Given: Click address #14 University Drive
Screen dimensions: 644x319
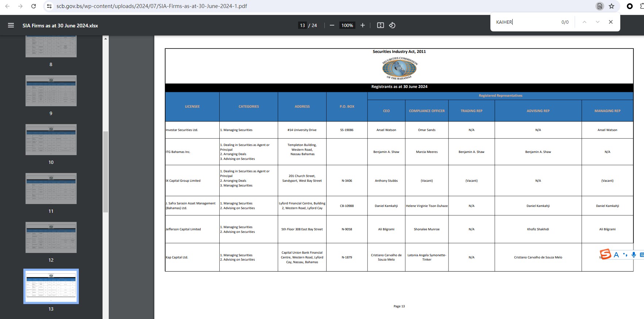Looking at the screenshot, I should (x=302, y=130).
